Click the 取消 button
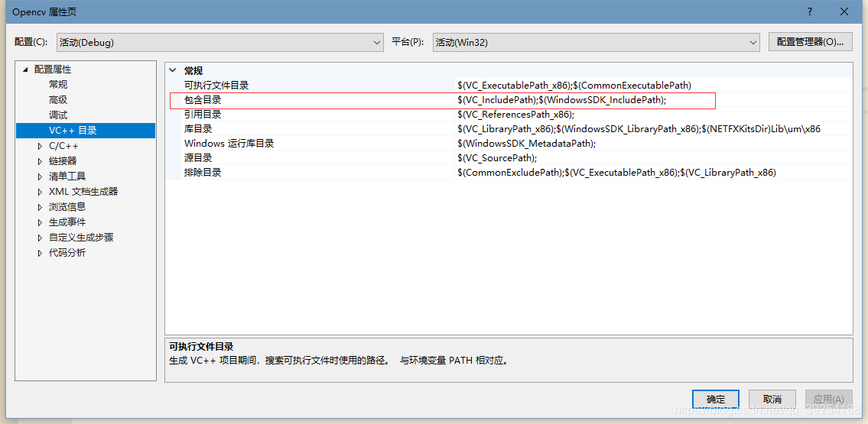Screen dimensions: 868x424 772,399
